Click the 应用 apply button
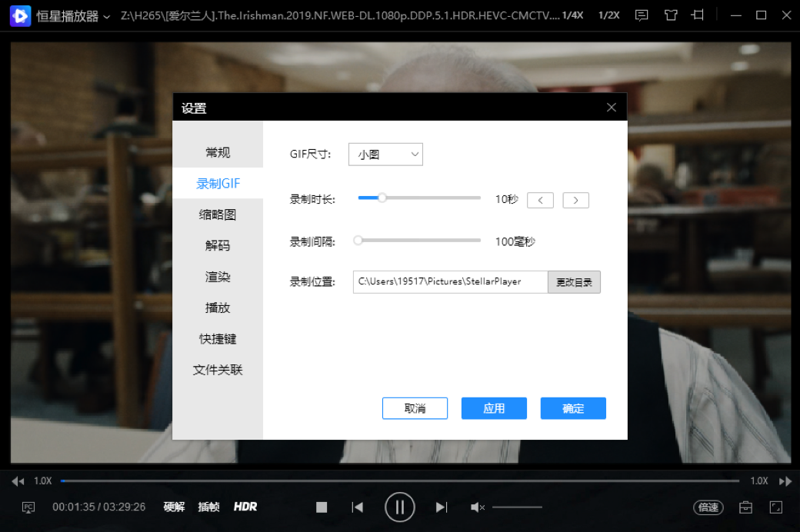Screen dimensions: 800x532 pyautogui.click(x=494, y=408)
